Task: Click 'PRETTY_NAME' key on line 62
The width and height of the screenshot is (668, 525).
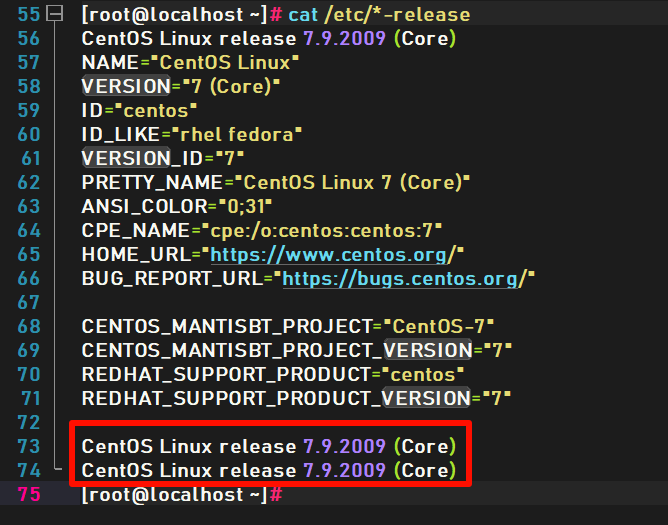Action: [x=152, y=182]
